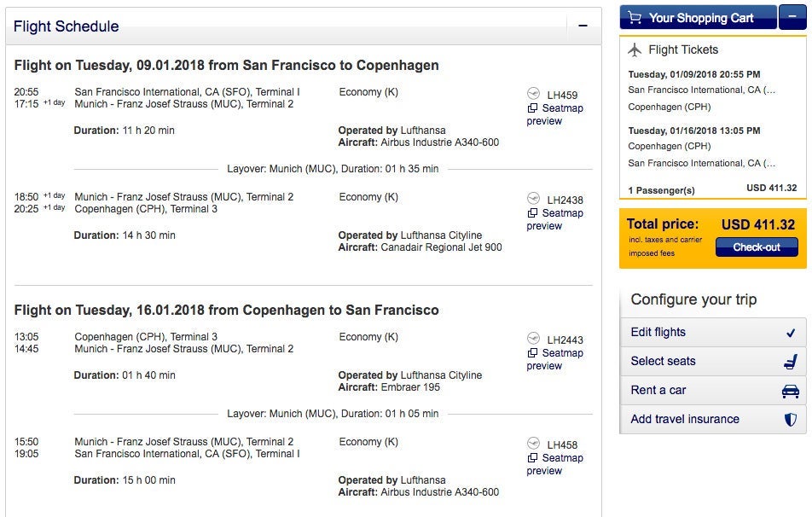Click the shopping cart icon
Viewport: 812px width, 517px height.
pos(633,18)
